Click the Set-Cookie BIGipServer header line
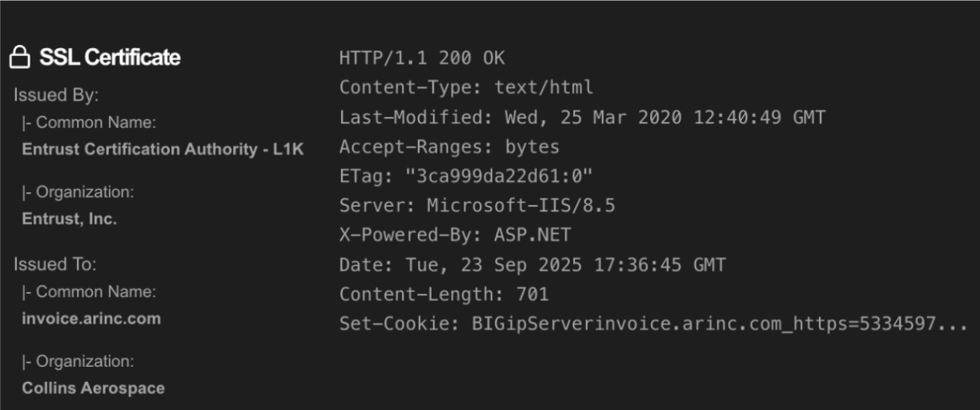The image size is (980, 410). click(653, 324)
